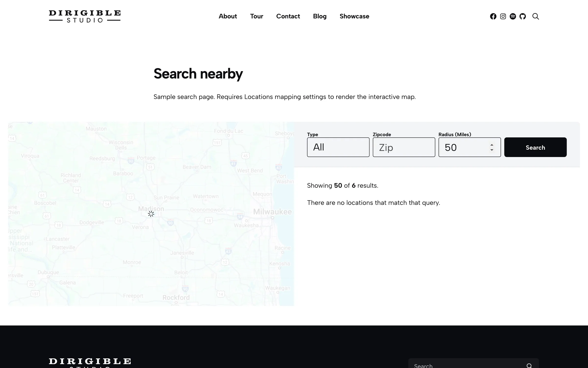Click Milwaukee on the map
This screenshot has height=368, width=588.
[272, 211]
